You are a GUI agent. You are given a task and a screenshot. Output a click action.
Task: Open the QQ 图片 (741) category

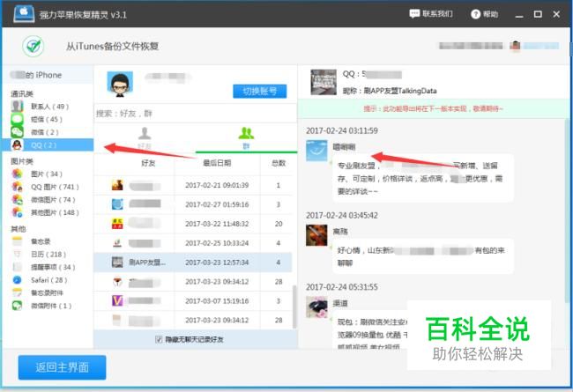point(45,187)
